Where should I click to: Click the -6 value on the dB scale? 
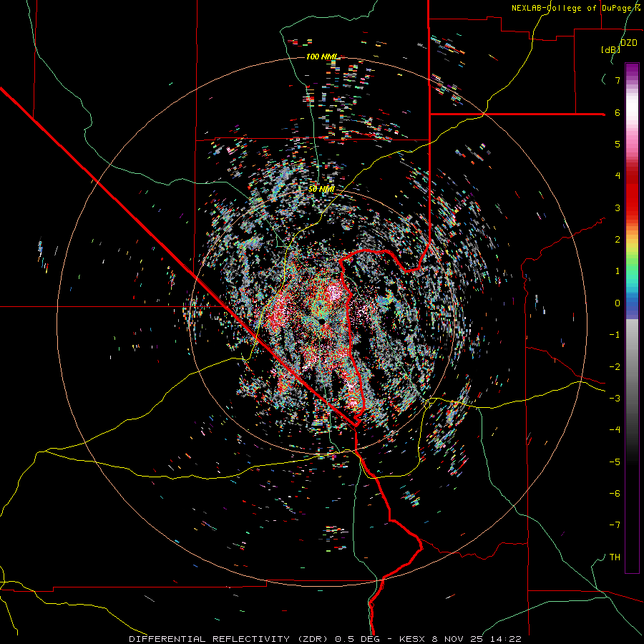(x=615, y=493)
